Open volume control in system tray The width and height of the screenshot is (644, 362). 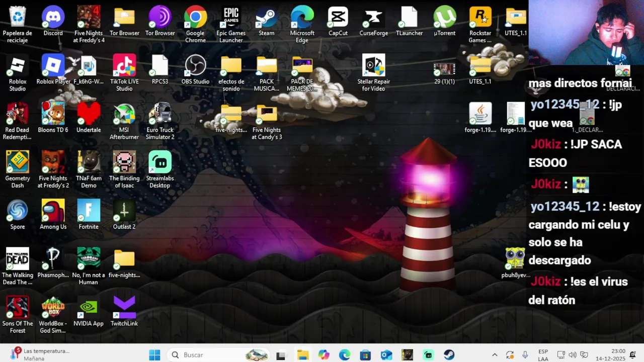pos(573,355)
